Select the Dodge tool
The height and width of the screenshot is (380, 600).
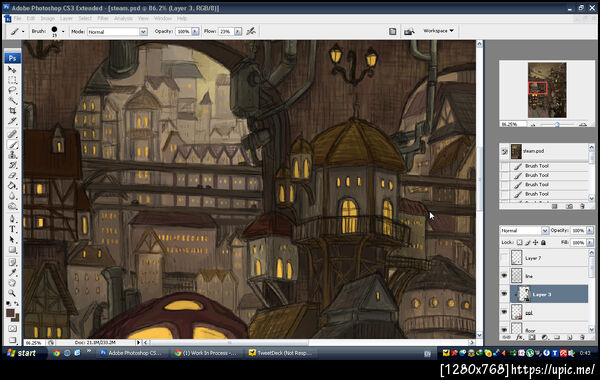click(x=12, y=206)
